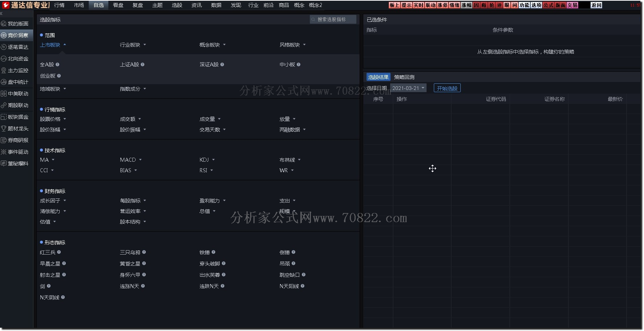Click the 通达信 logo icon
The width and height of the screenshot is (644, 331).
(x=5, y=5)
